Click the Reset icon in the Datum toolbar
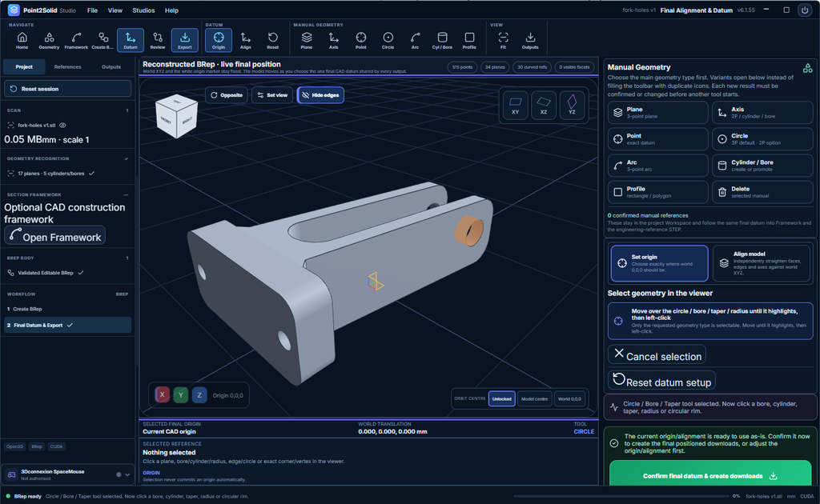The width and height of the screenshot is (820, 504). [273, 40]
